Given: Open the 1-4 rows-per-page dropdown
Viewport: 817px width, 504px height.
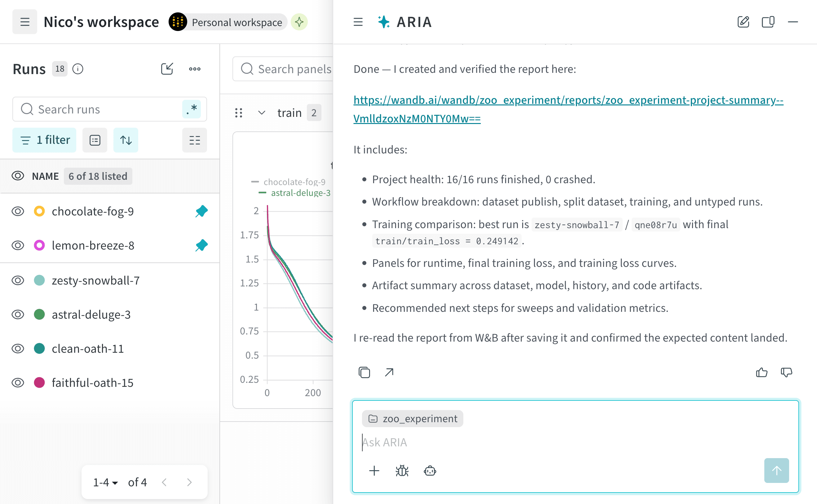Looking at the screenshot, I should tap(105, 482).
